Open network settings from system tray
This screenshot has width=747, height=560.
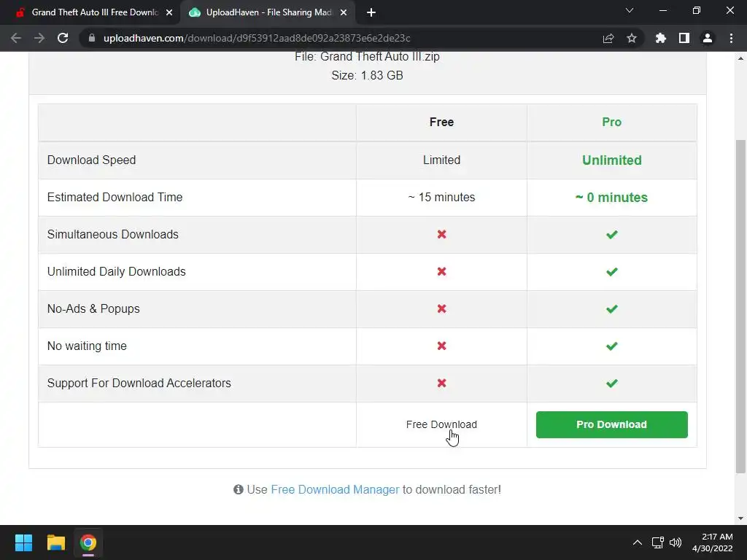(658, 542)
